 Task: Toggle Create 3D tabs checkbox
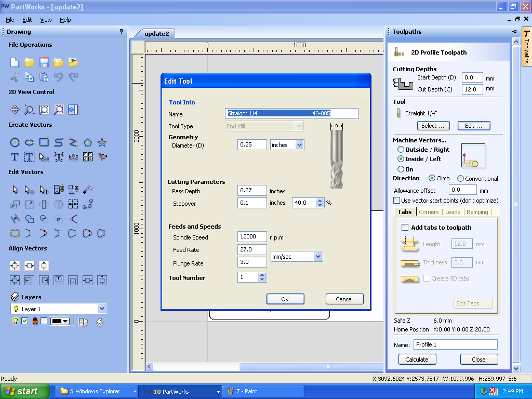[427, 278]
